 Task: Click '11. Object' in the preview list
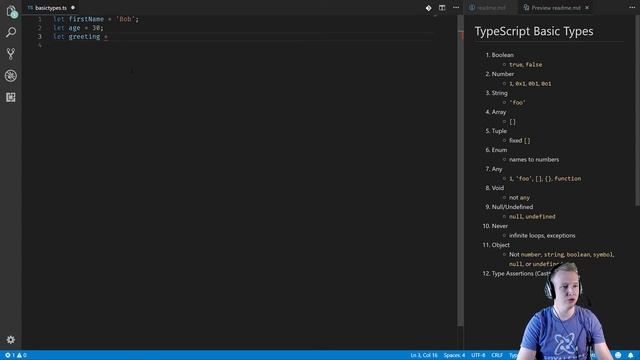pyautogui.click(x=496, y=245)
